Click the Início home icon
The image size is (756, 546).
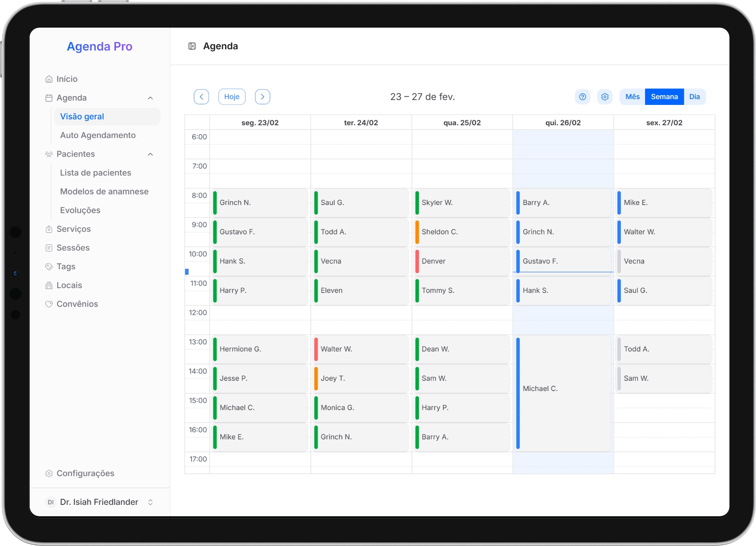point(49,79)
